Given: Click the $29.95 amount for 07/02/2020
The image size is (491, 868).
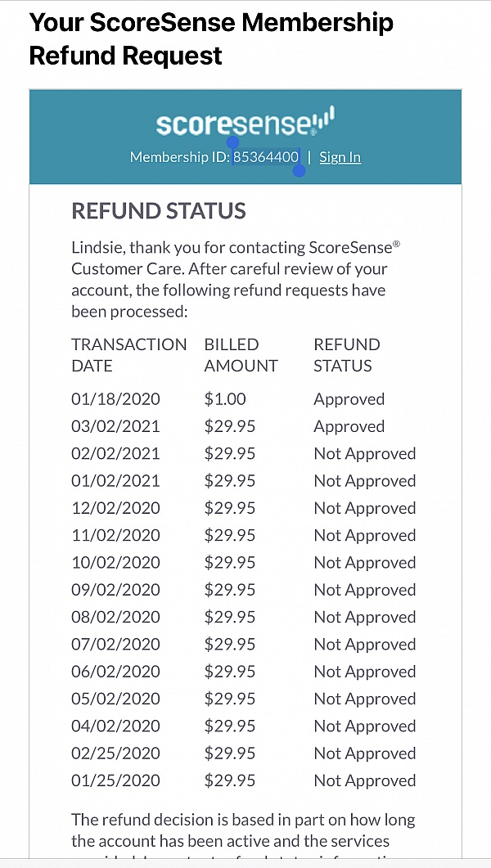Looking at the screenshot, I should 230,645.
